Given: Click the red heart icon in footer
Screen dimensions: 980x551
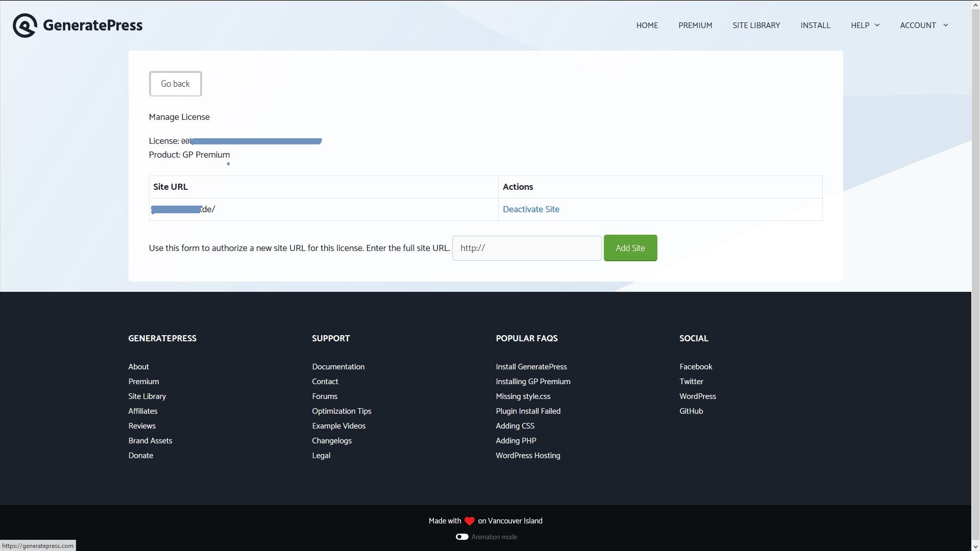Looking at the screenshot, I should (x=469, y=521).
